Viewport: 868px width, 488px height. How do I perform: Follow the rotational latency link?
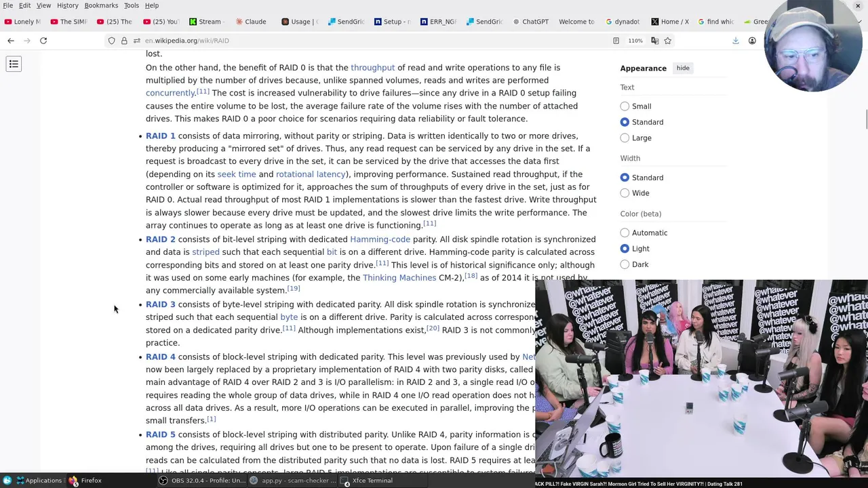point(311,174)
